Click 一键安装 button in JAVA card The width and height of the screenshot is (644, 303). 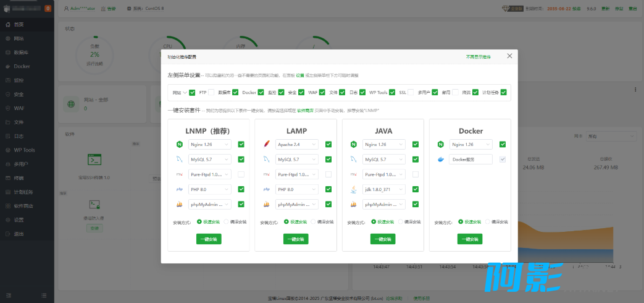(383, 239)
